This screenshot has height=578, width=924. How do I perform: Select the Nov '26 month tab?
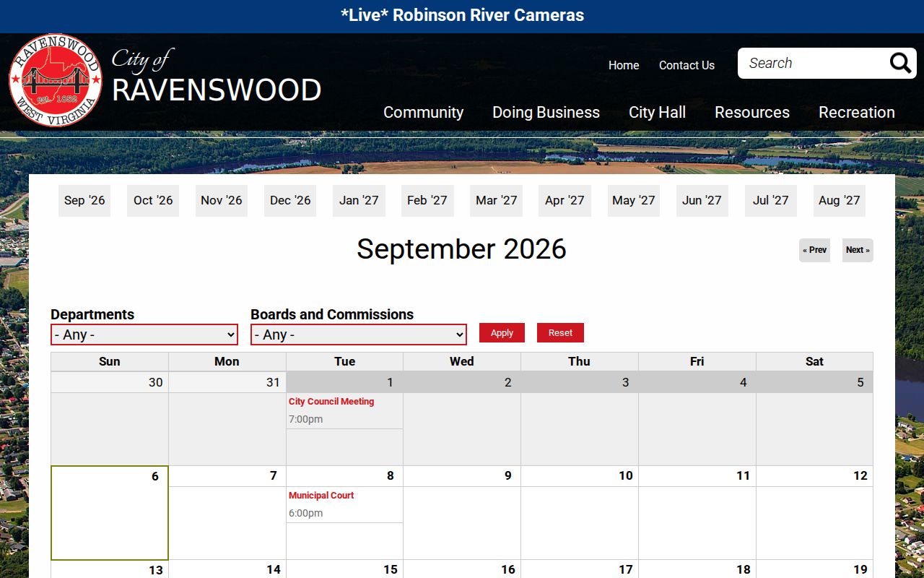[222, 200]
